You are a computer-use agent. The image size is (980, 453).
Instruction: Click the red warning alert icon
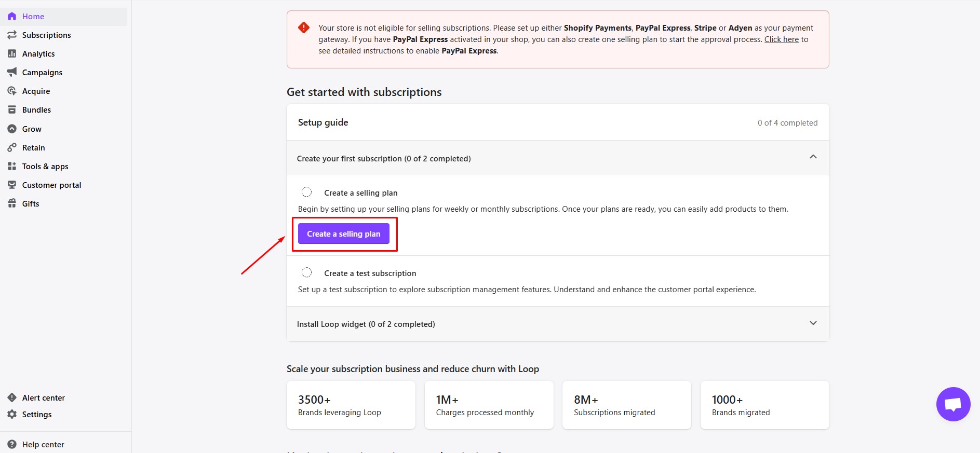tap(304, 28)
